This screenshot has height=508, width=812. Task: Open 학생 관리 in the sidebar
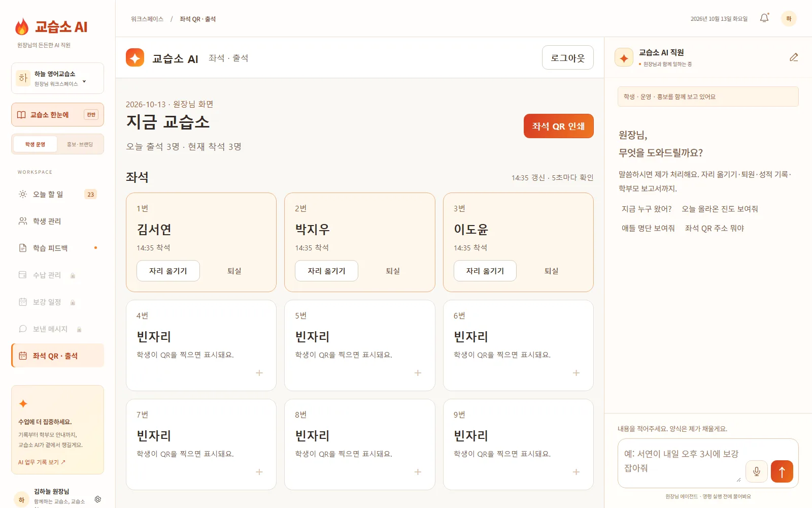coord(57,221)
